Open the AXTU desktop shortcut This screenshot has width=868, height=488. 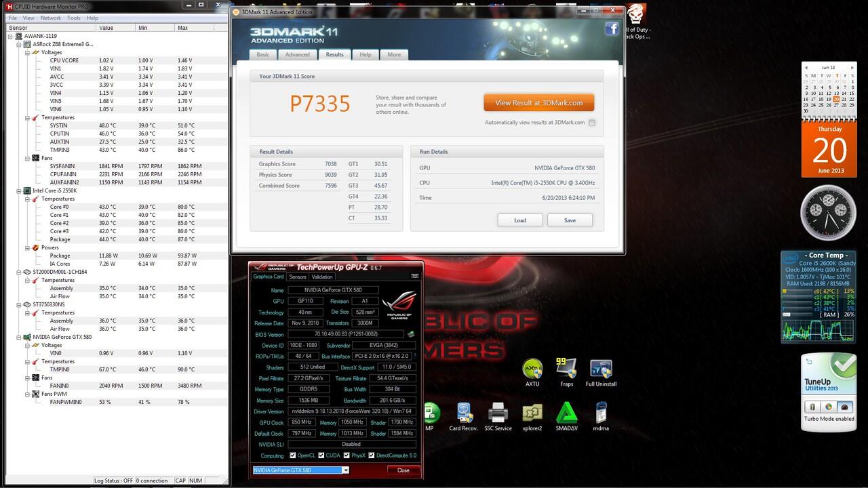[x=532, y=373]
